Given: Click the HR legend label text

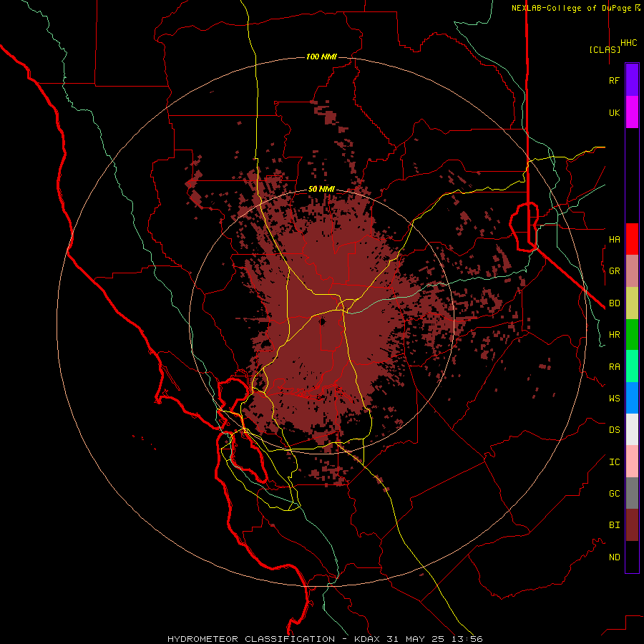Looking at the screenshot, I should tap(614, 335).
